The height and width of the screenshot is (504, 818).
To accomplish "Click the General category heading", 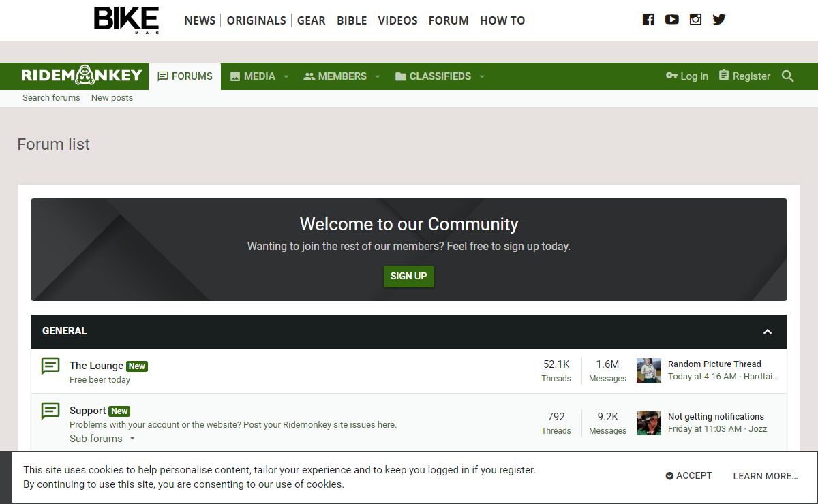I will (65, 331).
